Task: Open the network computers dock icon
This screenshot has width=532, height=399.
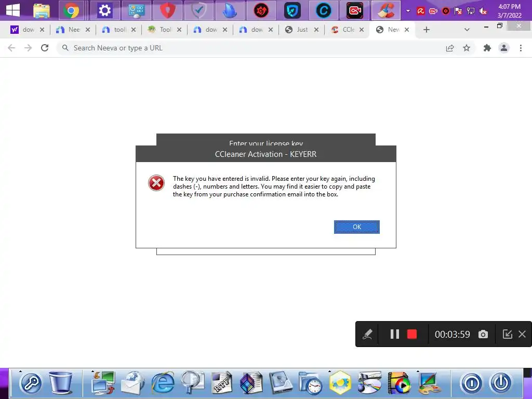Action: pyautogui.click(x=103, y=383)
